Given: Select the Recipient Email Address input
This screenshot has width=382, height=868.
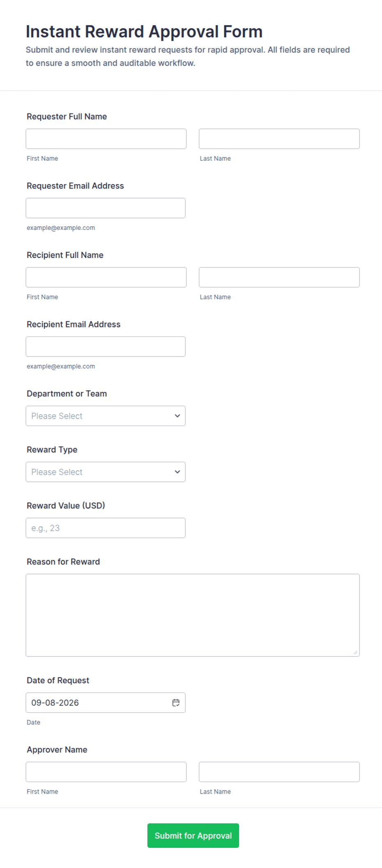Looking at the screenshot, I should 106,346.
